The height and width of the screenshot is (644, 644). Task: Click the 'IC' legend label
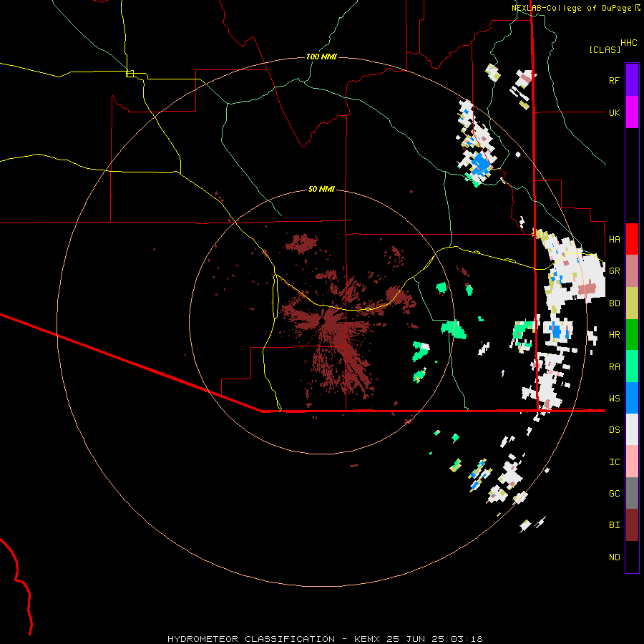click(x=614, y=462)
